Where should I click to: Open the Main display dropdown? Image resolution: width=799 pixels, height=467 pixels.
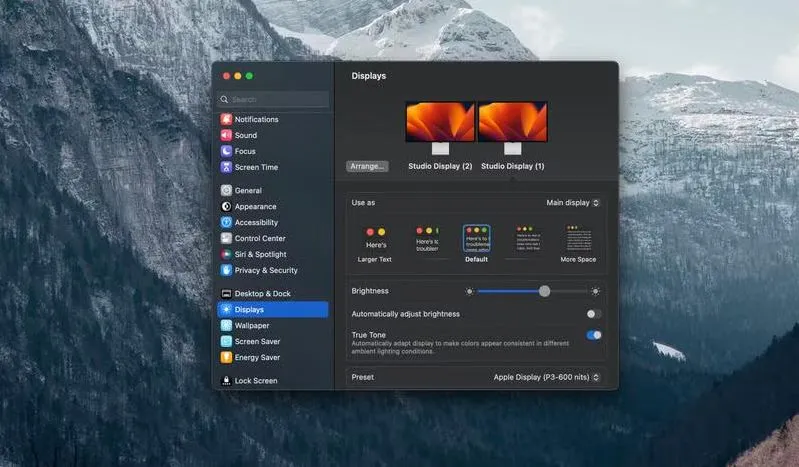pos(573,202)
